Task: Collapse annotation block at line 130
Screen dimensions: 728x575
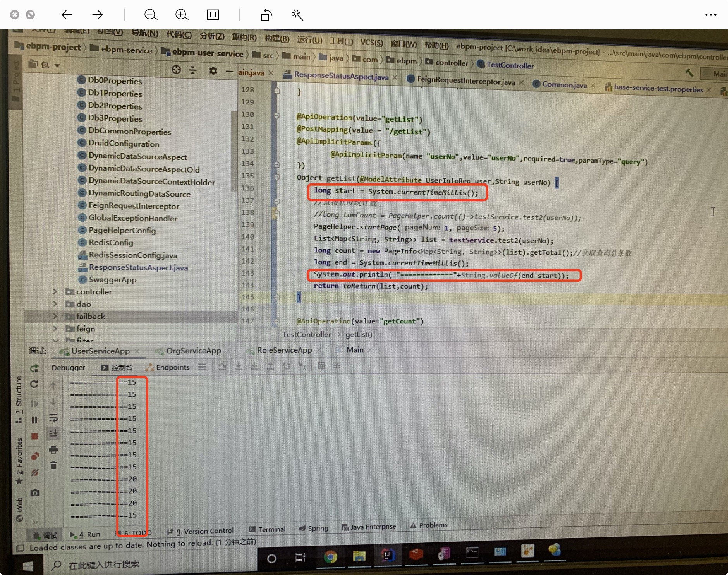Action: tap(276, 115)
